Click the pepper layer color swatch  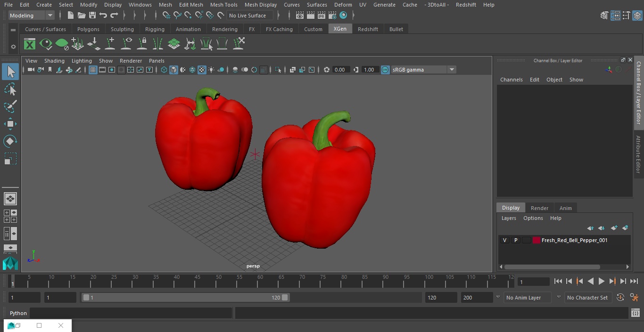point(537,240)
